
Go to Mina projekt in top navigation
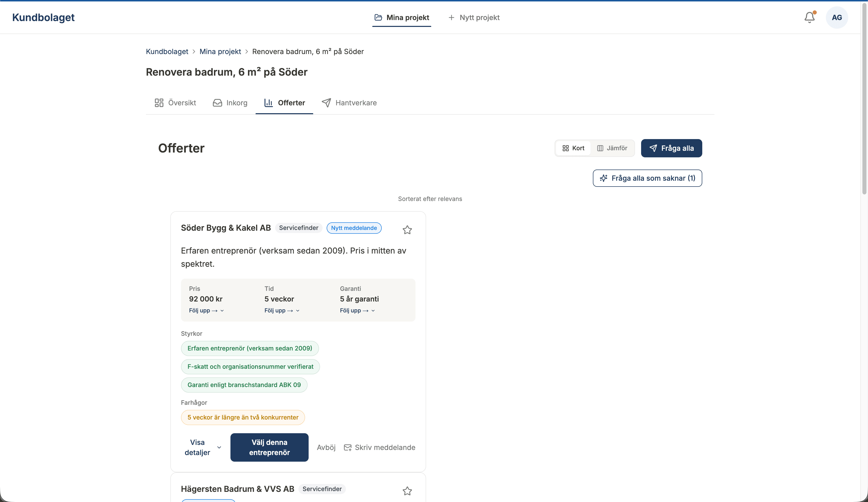coord(402,17)
